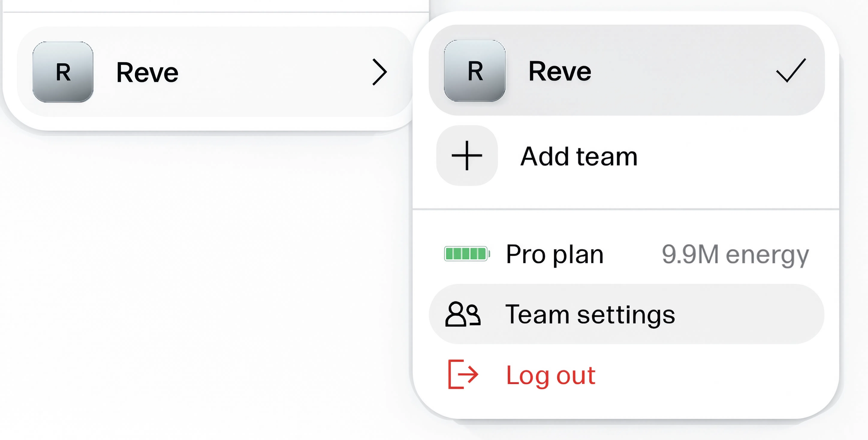The width and height of the screenshot is (868, 440).
Task: Click the green battery energy icon
Action: coord(467,254)
